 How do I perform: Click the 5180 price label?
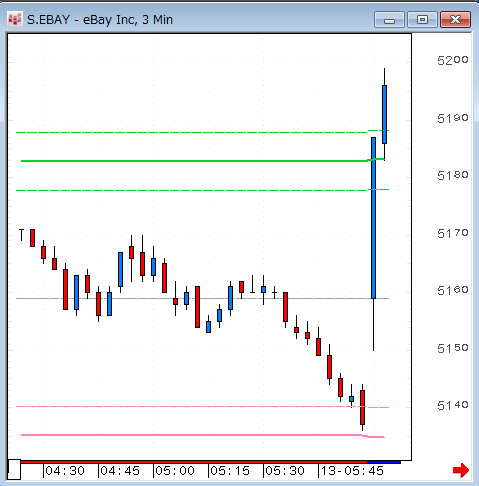(x=453, y=175)
